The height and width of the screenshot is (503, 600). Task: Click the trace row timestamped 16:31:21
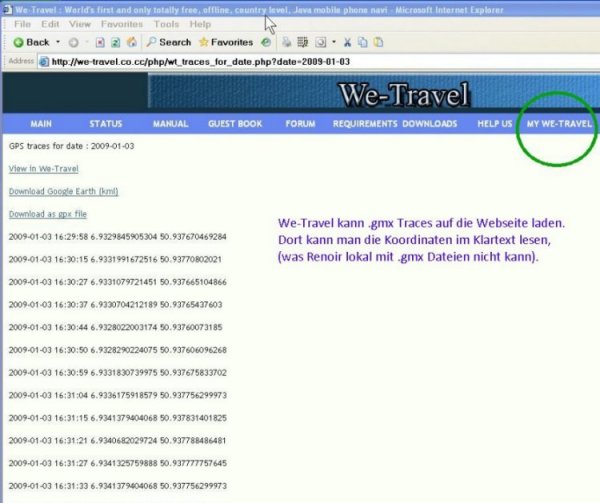click(117, 441)
